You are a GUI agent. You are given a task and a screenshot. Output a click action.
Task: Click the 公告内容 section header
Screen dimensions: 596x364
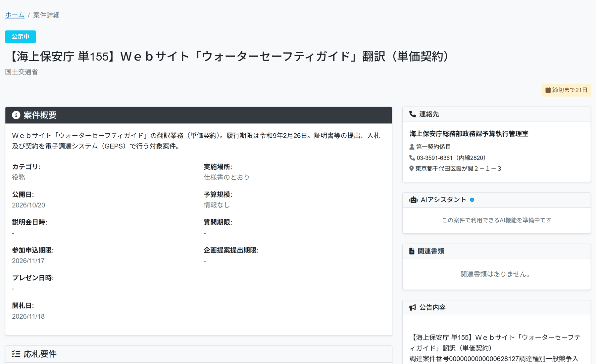[497, 307]
